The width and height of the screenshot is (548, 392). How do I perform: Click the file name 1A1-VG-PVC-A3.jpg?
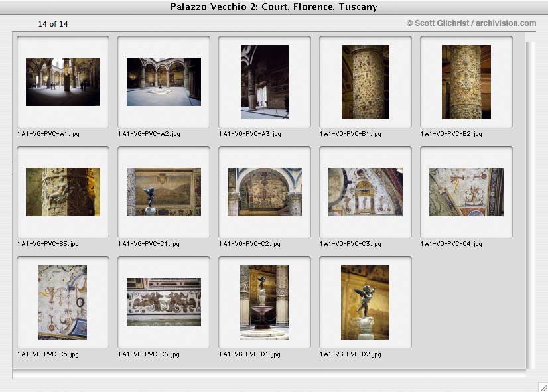click(250, 134)
